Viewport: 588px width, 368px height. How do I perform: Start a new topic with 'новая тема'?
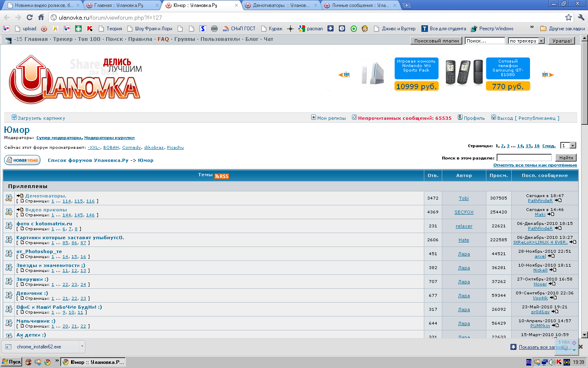(x=22, y=160)
